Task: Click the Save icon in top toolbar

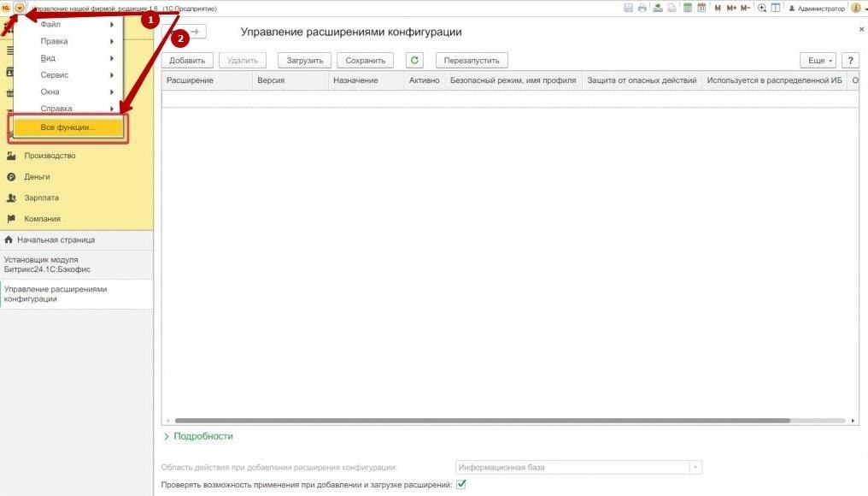Action: (x=628, y=8)
